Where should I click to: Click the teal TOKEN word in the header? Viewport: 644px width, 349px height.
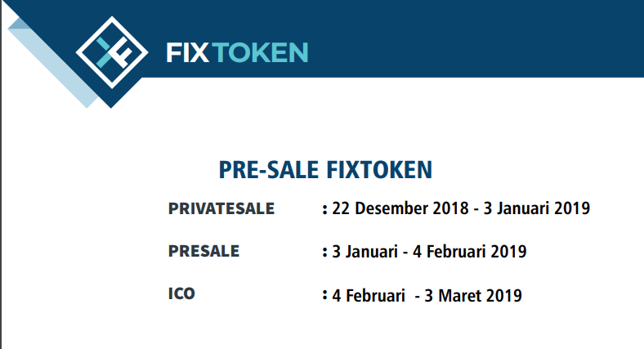[260, 52]
